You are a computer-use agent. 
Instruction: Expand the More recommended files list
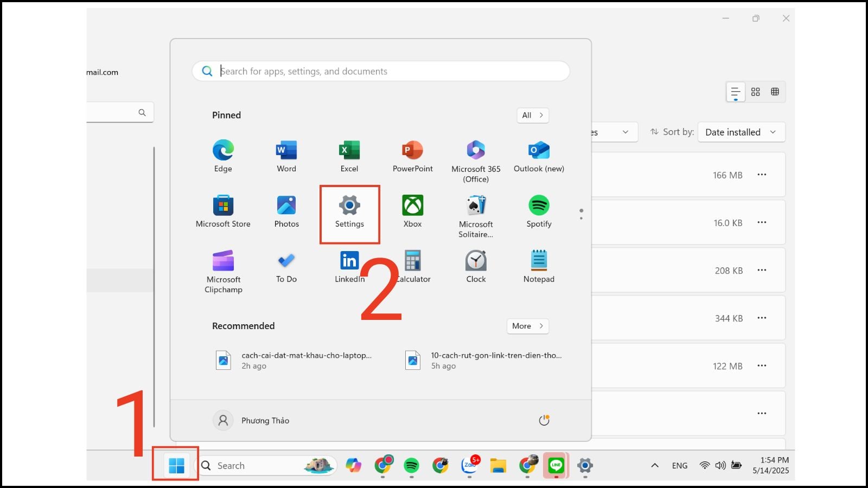527,326
